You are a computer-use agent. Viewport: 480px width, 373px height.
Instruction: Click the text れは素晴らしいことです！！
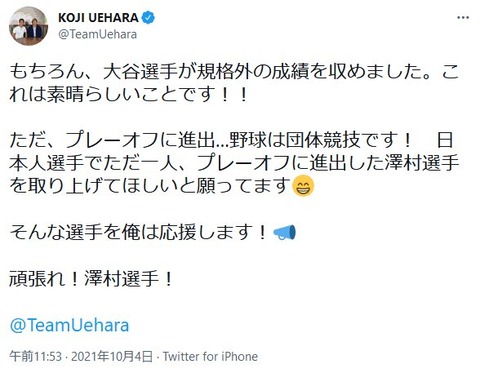128,95
